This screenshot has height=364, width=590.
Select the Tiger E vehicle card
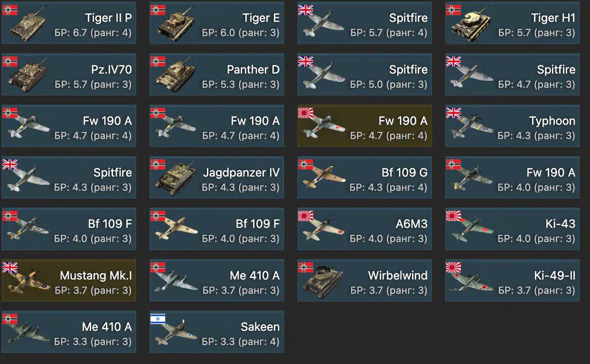tap(217, 23)
